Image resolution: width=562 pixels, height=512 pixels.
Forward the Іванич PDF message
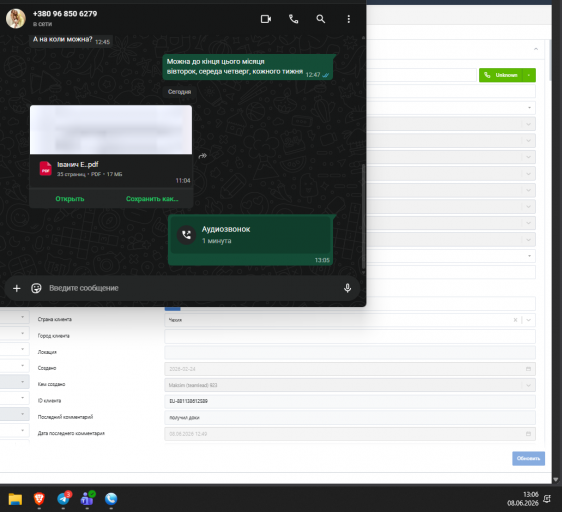pyautogui.click(x=203, y=156)
